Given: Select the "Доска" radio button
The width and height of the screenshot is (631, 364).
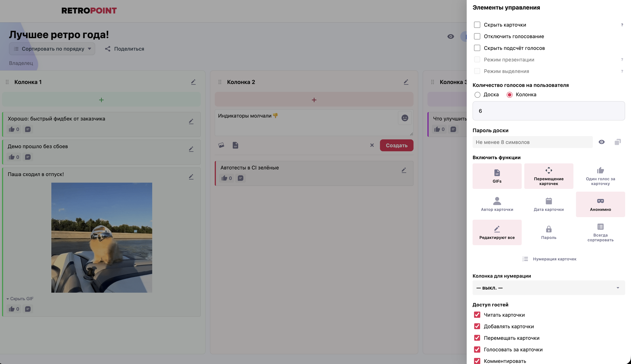Looking at the screenshot, I should coord(478,95).
